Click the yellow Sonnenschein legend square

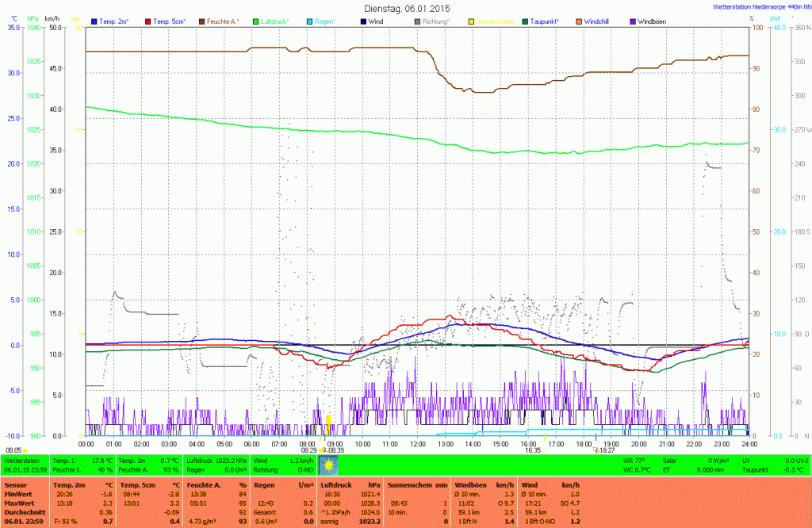pos(472,21)
